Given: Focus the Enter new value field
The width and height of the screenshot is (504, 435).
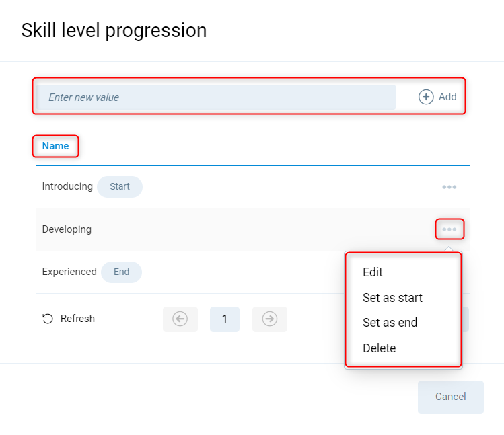Looking at the screenshot, I should point(215,97).
